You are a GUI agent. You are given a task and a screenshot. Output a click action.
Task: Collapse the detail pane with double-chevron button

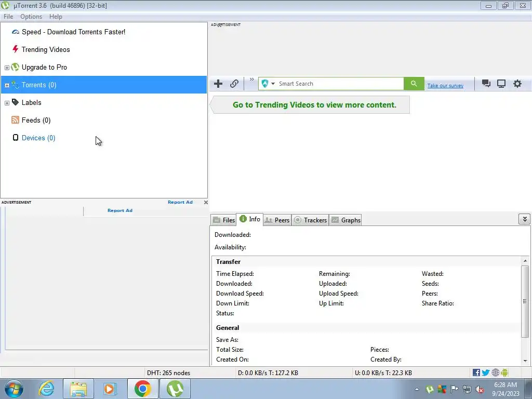click(524, 219)
